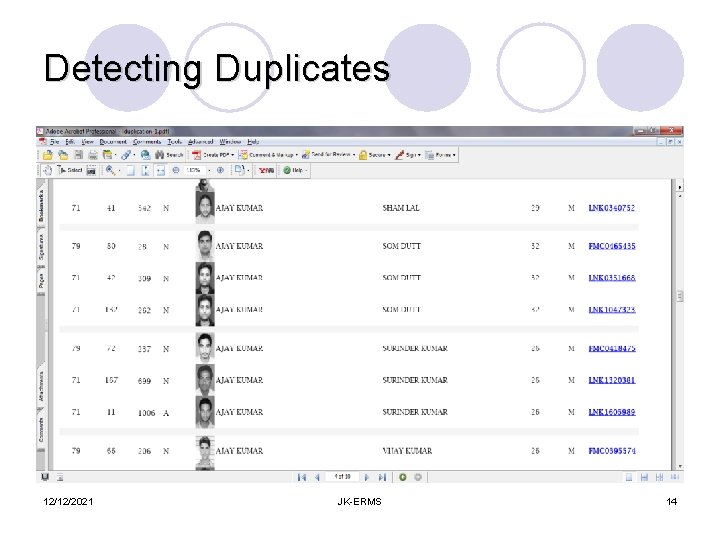
Task: Click photo thumbnail beside VIJAY KUMAR row
Action: pos(205,452)
